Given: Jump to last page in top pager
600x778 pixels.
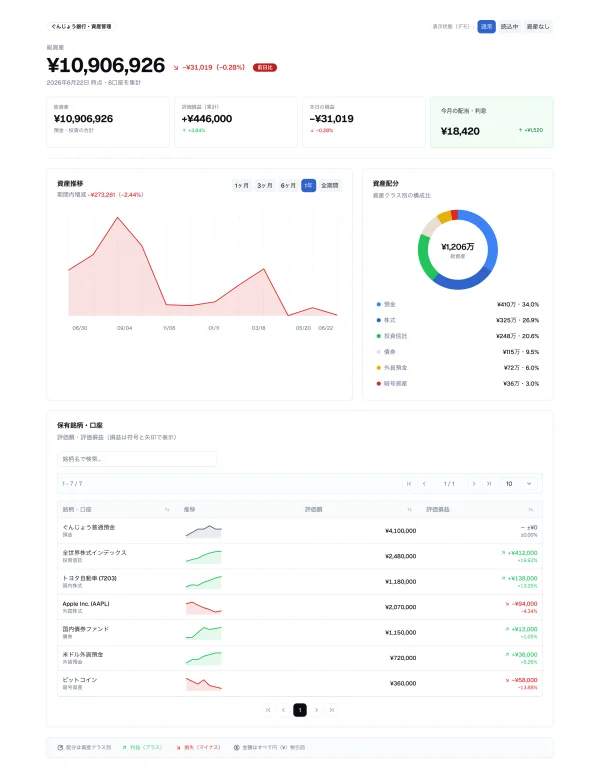Looking at the screenshot, I should click(489, 483).
